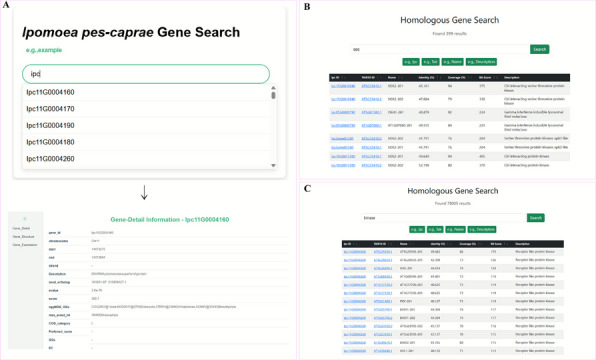Click Search button next to the kinase query
This screenshot has width=596, height=360.
pos(536,218)
